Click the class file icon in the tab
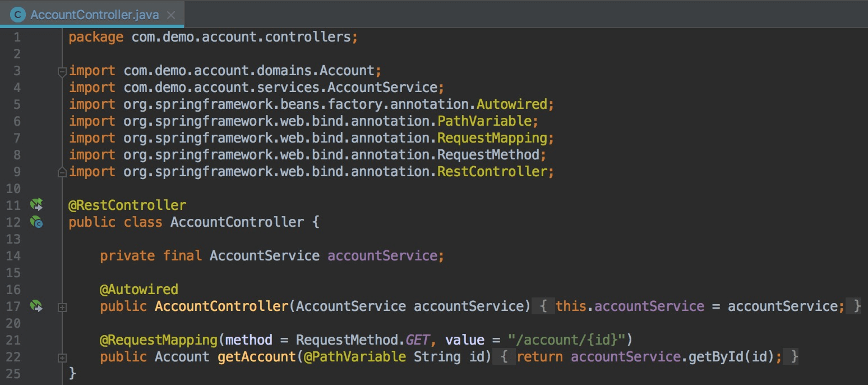Image resolution: width=868 pixels, height=385 pixels. (18, 15)
